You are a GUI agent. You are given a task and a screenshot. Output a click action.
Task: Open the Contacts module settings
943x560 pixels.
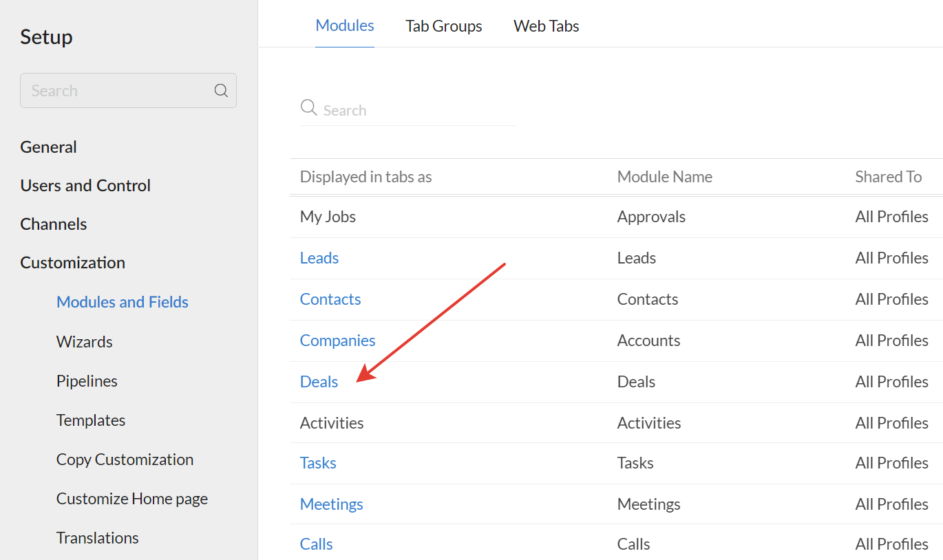click(330, 299)
